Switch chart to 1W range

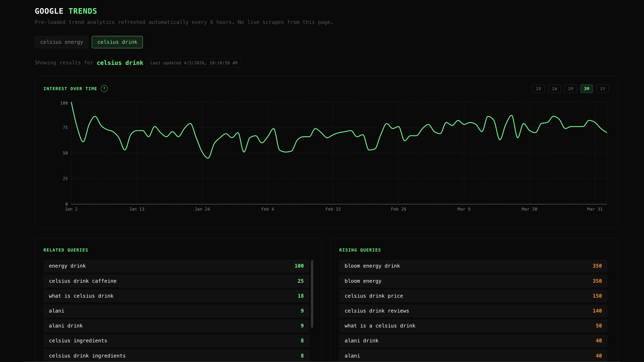[x=554, y=89]
